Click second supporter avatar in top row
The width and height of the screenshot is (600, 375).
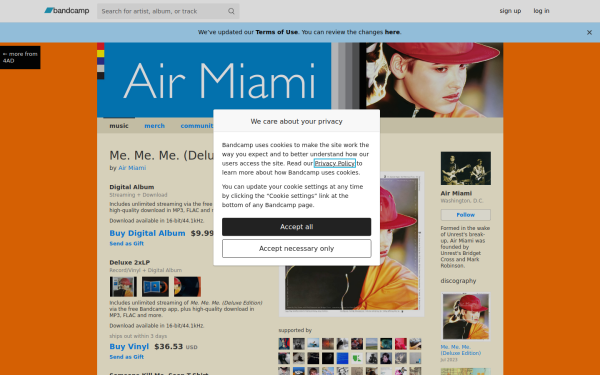pos(298,344)
